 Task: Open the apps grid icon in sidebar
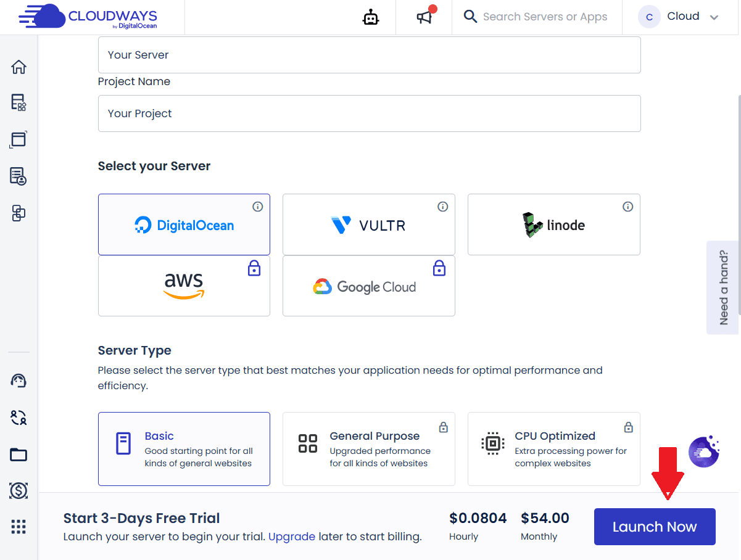tap(19, 527)
